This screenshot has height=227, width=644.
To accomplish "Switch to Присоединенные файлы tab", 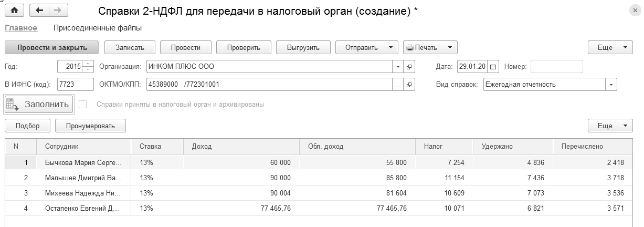I will point(98,28).
